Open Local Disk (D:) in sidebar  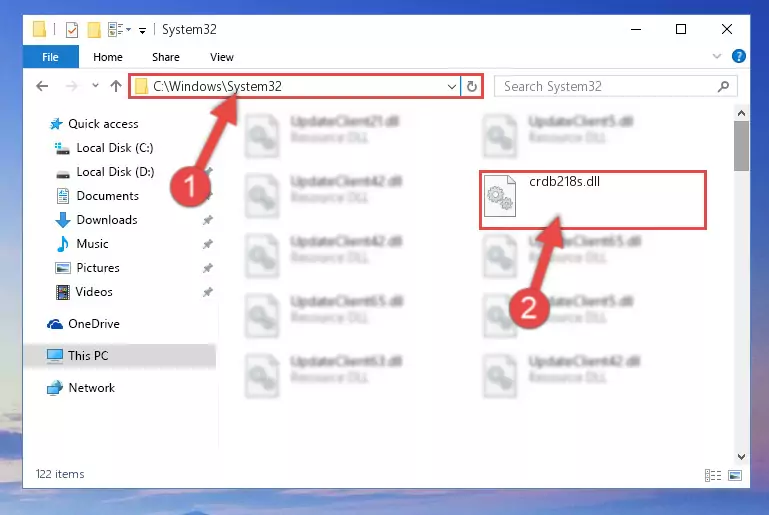(115, 172)
